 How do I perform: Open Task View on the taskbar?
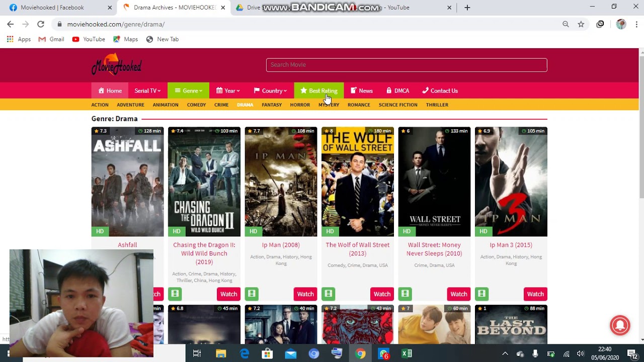pos(197,354)
